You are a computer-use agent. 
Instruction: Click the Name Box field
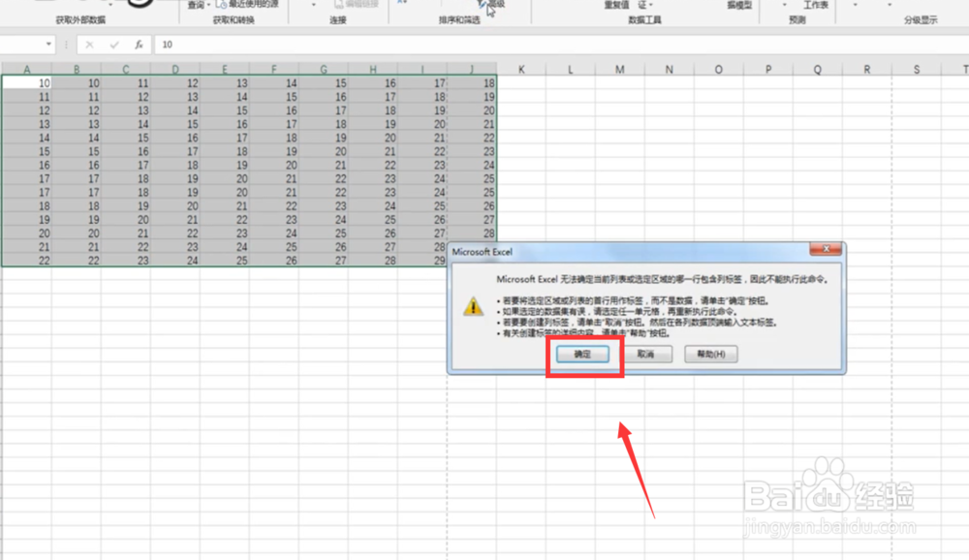[21, 45]
